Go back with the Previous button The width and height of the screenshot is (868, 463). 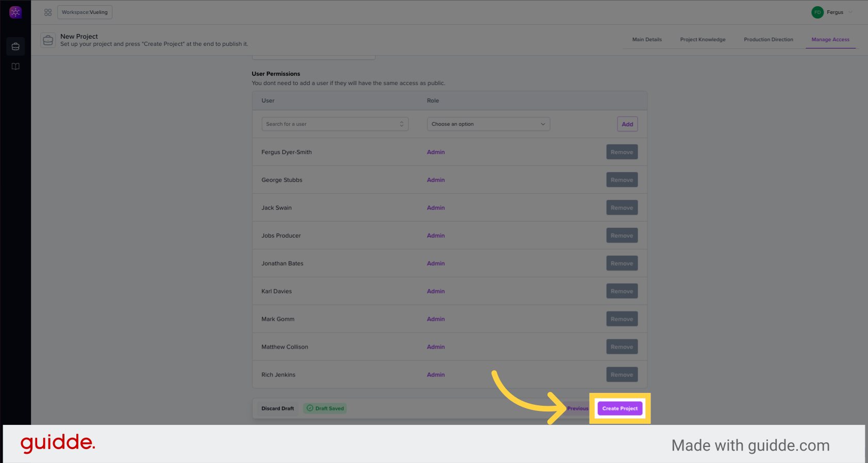click(x=577, y=408)
